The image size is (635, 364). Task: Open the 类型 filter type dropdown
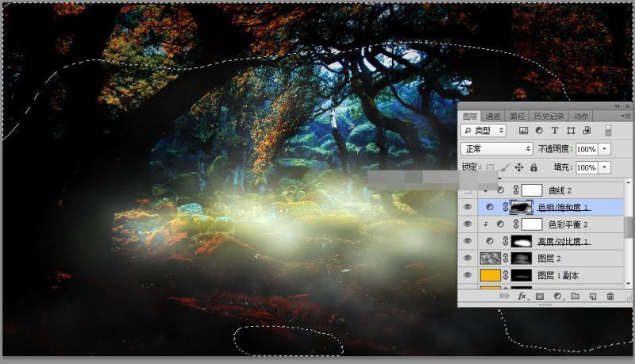483,130
